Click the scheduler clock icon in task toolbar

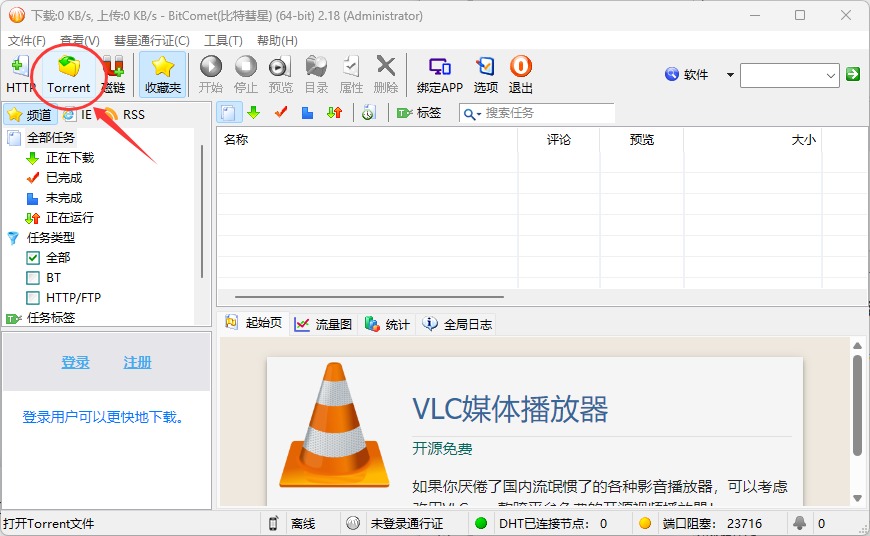[368, 113]
